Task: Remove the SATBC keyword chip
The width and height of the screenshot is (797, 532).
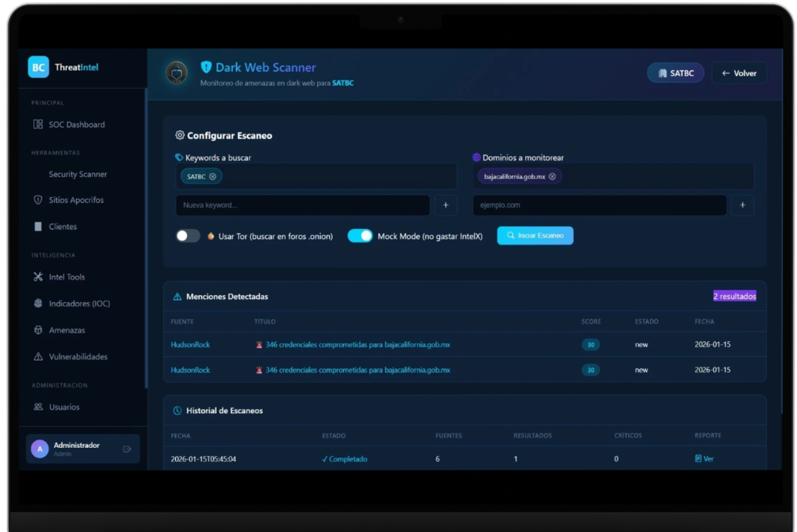Action: (213, 177)
